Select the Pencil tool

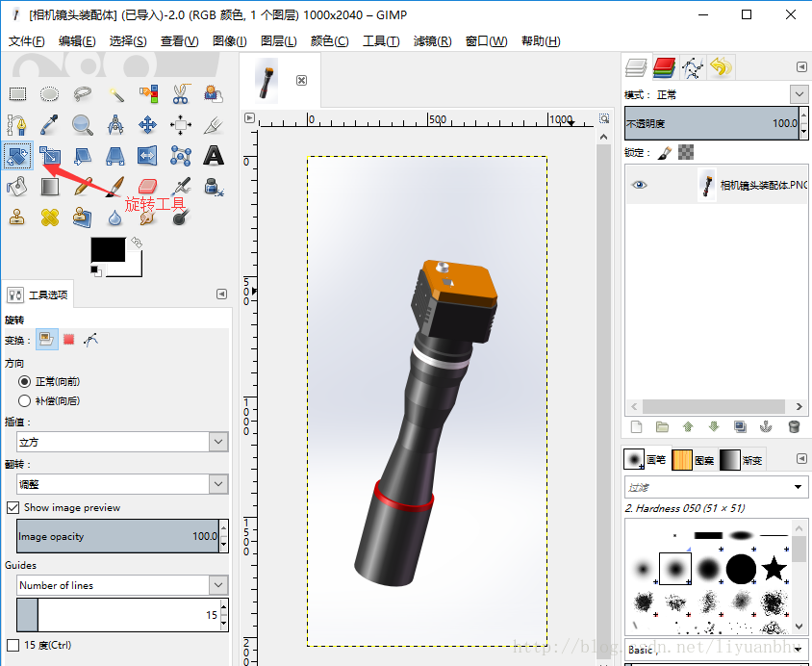coord(83,187)
